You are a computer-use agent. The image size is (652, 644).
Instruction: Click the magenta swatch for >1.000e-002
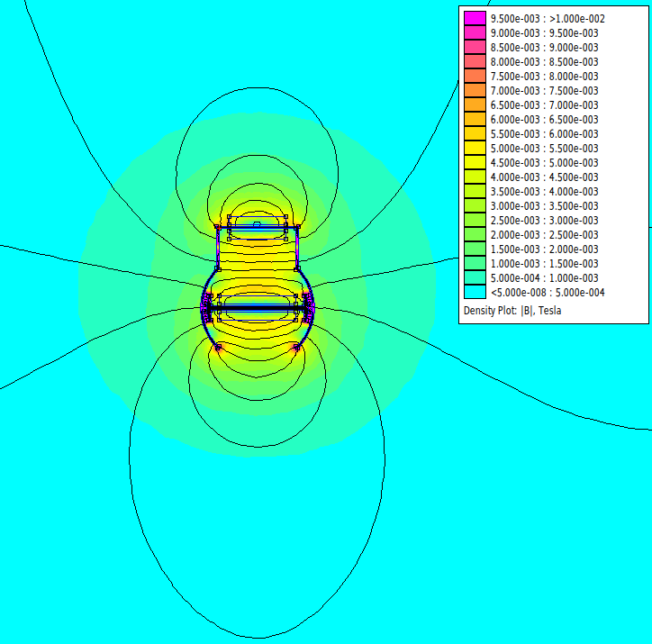click(x=475, y=18)
